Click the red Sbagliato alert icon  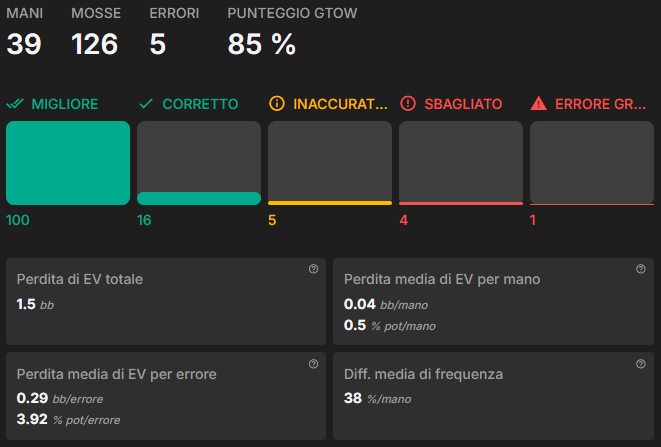coord(408,103)
